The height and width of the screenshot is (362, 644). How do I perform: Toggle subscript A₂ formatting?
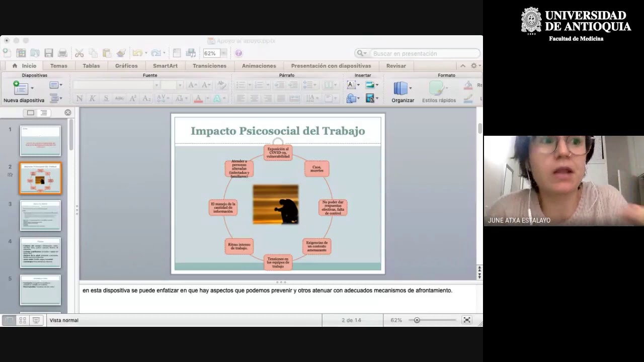146,99
